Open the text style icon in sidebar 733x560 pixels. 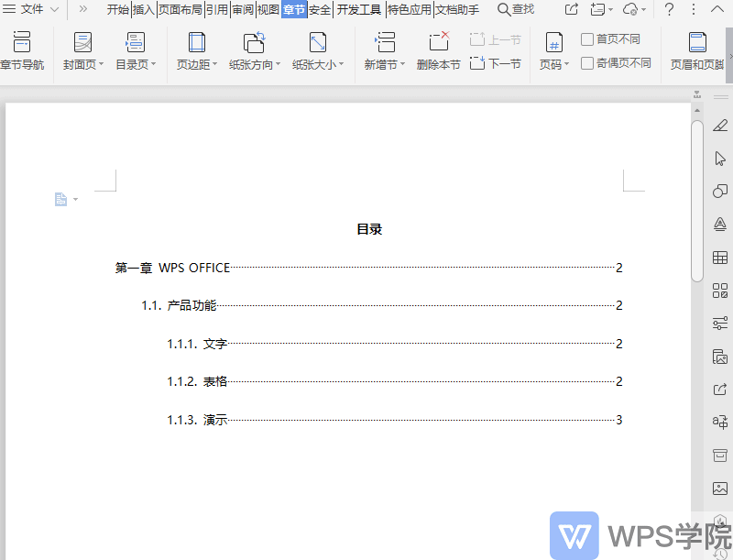coord(720,225)
